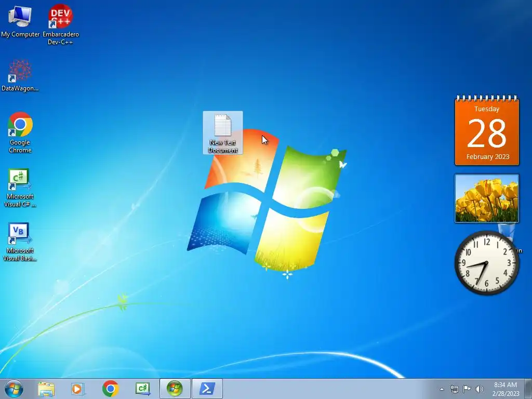Select the Embarcadero Dev-C++ shortcut
The image size is (532, 399).
60,24
